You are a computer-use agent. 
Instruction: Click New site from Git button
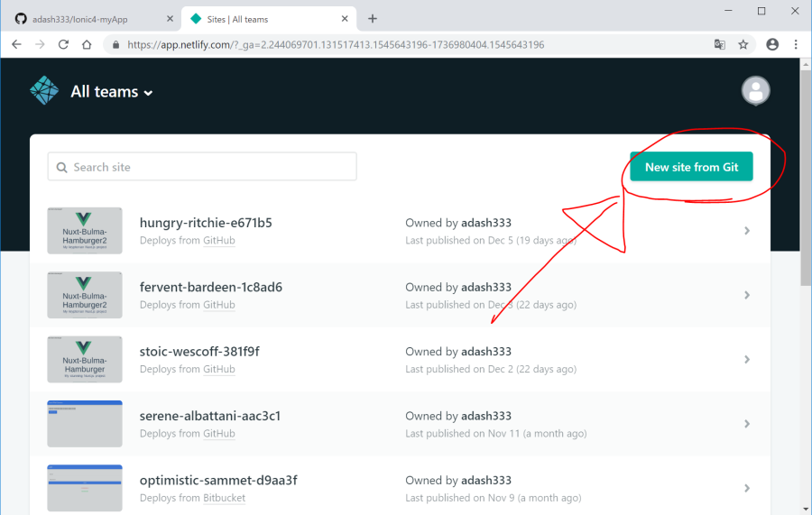coord(691,167)
